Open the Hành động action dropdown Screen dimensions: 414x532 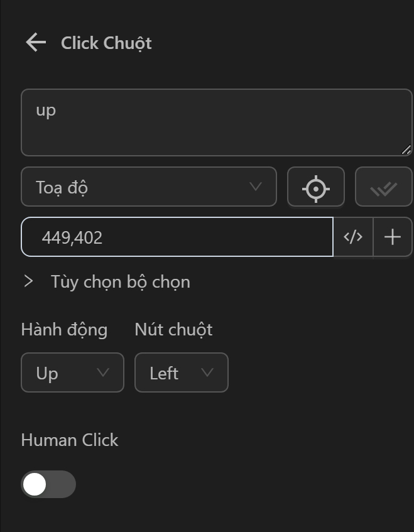click(72, 372)
